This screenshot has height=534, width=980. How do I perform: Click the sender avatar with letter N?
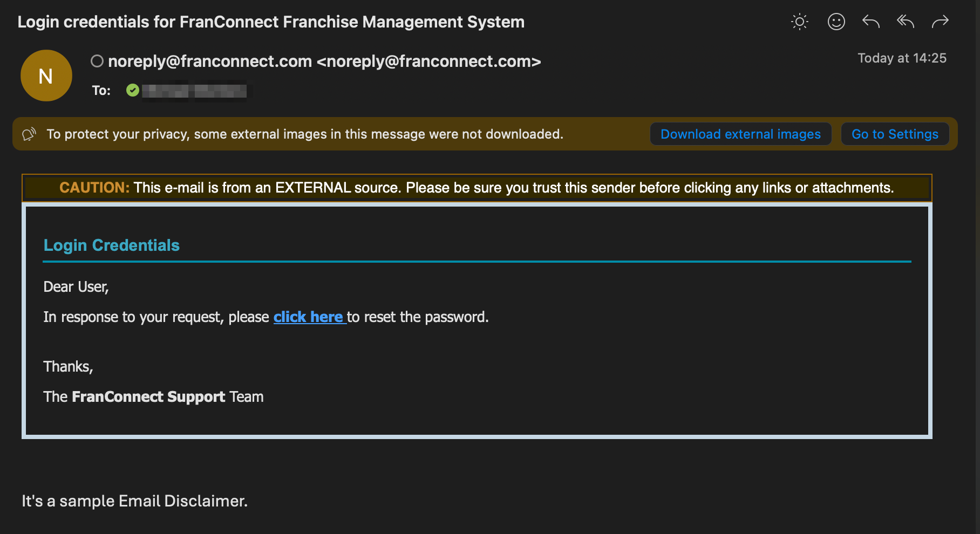pos(46,76)
